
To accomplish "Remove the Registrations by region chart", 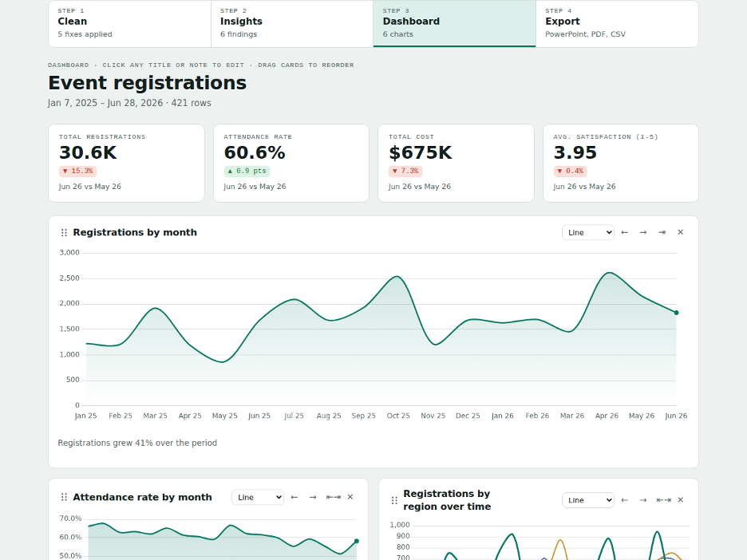I will pyautogui.click(x=680, y=500).
